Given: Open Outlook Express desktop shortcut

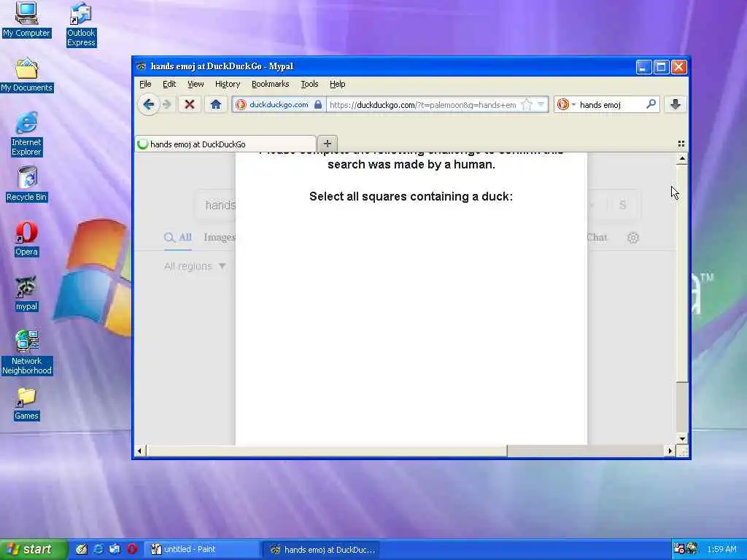Looking at the screenshot, I should 81,24.
